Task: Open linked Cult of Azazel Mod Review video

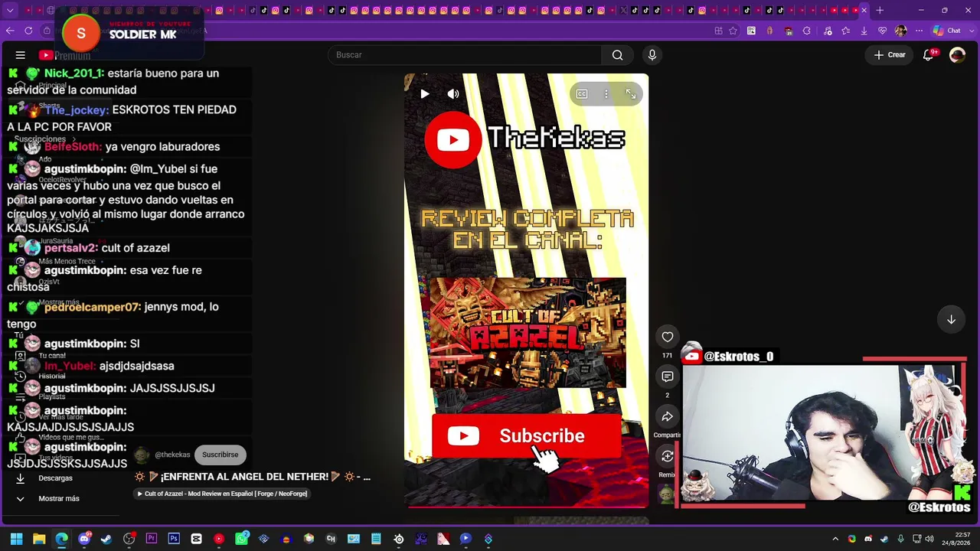Action: pos(222,494)
